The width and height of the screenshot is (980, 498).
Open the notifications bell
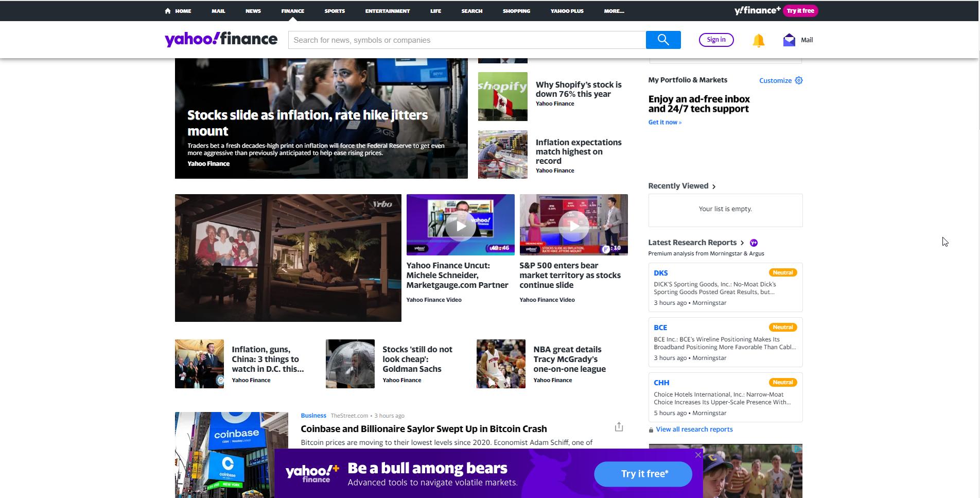click(x=758, y=40)
